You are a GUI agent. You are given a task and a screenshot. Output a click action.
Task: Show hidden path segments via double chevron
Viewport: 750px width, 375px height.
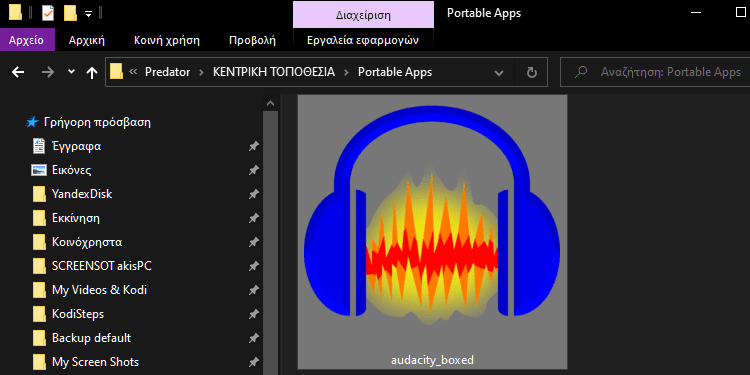coord(133,72)
